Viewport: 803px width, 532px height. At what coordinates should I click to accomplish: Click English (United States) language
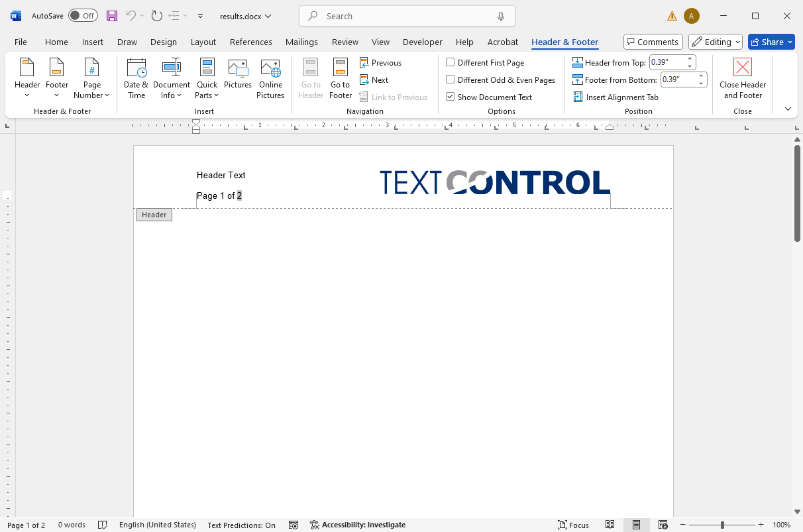pyautogui.click(x=158, y=525)
